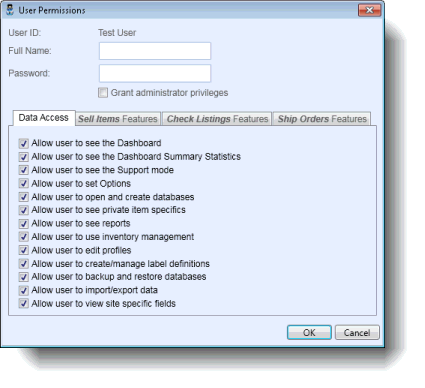425x388 pixels.
Task: Uncheck see private item specifics
Action: click(23, 210)
